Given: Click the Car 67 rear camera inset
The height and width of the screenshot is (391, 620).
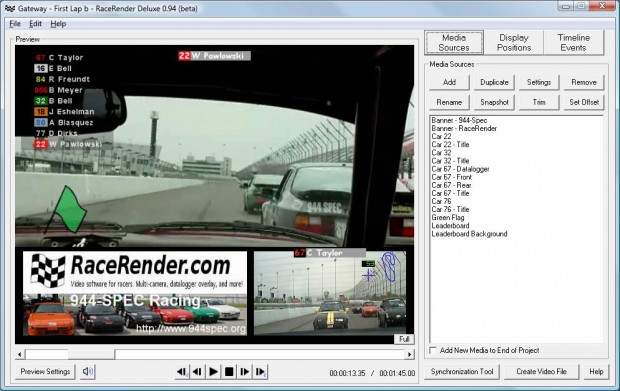Looking at the screenshot, I should (330, 293).
